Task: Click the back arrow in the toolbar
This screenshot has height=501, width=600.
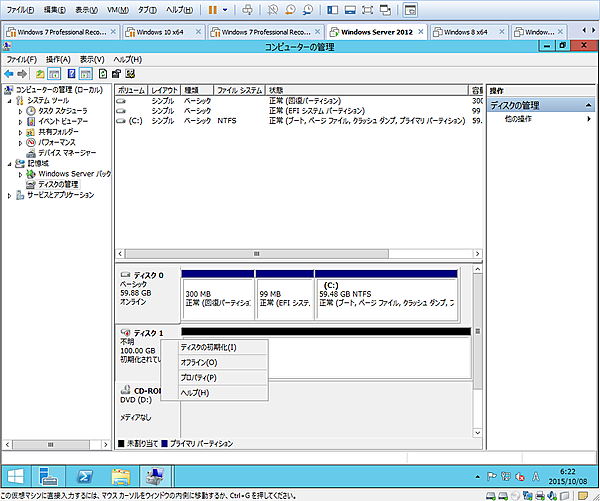Action: coord(9,74)
